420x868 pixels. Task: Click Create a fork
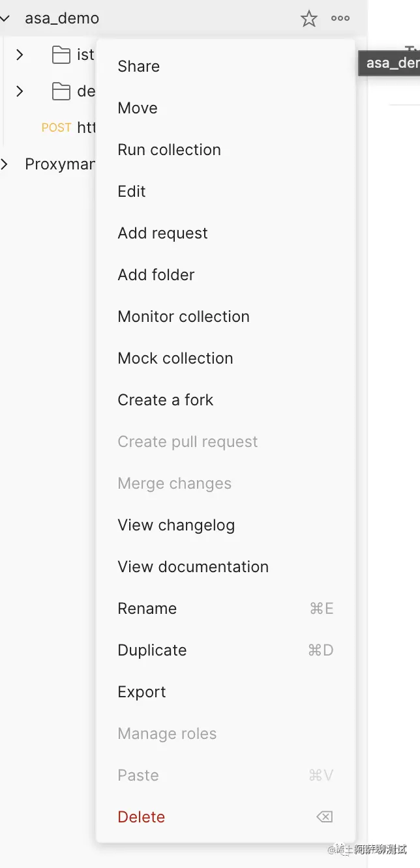(166, 400)
